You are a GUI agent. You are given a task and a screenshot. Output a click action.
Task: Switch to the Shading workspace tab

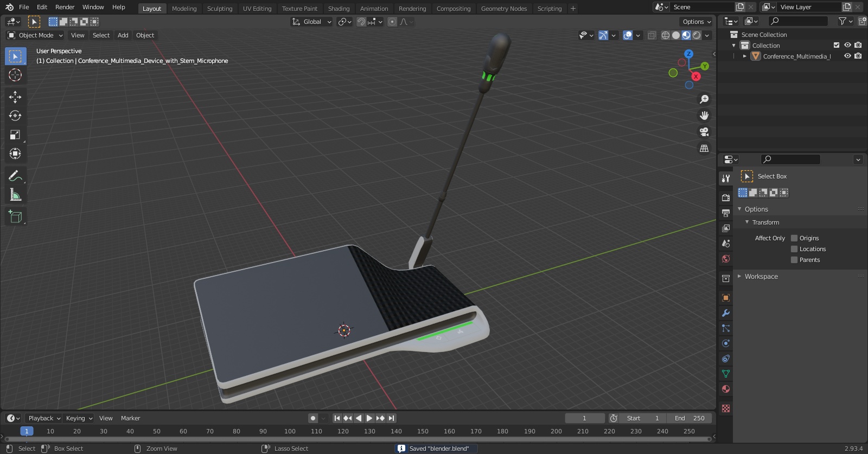(339, 9)
